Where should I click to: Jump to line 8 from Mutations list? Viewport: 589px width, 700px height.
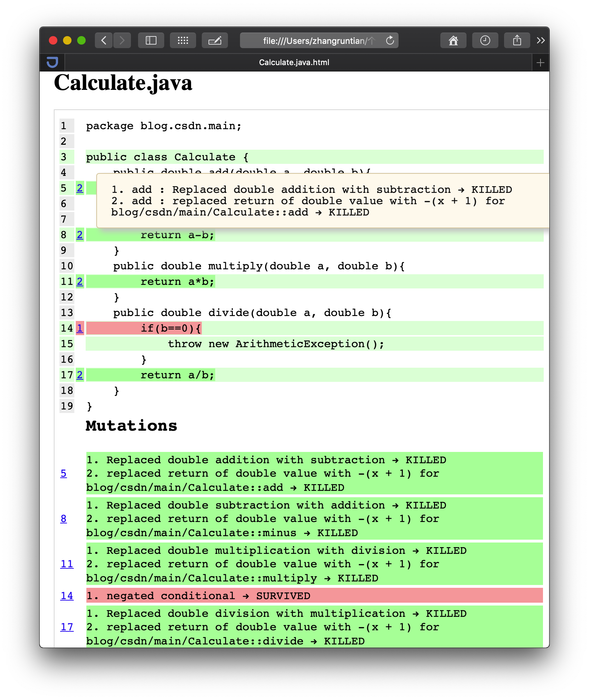click(63, 518)
